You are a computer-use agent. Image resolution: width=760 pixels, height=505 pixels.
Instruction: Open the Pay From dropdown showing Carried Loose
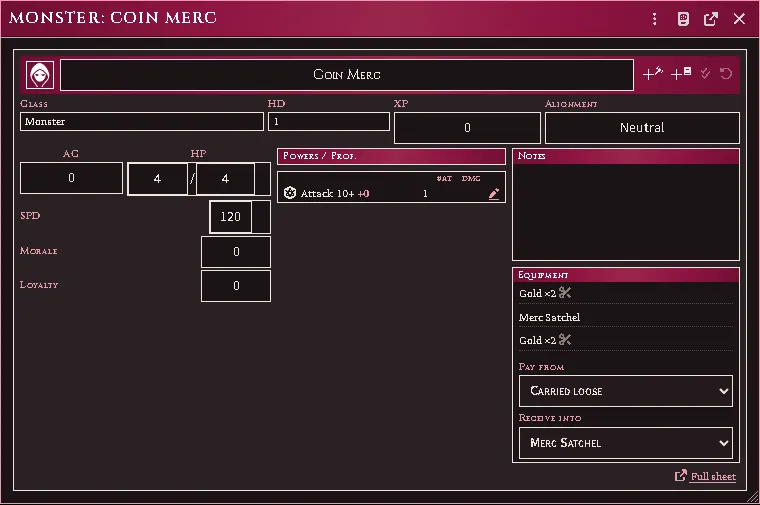click(625, 391)
